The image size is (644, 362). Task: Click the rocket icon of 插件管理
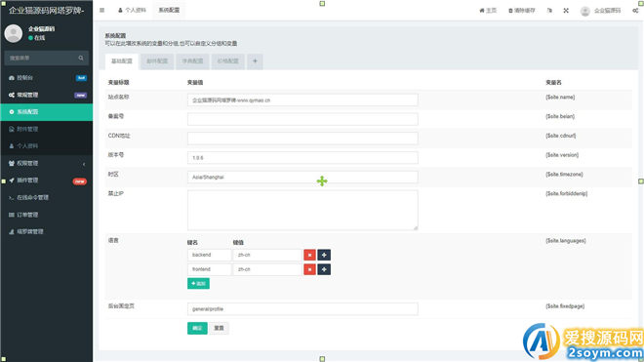point(12,181)
